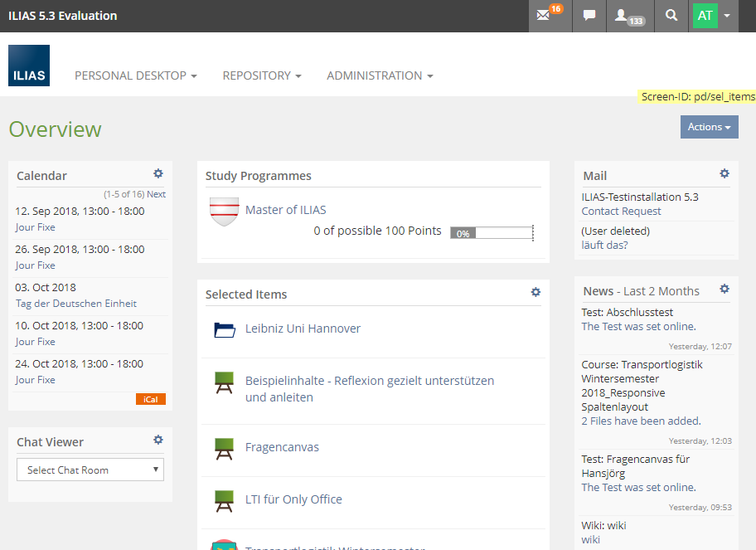756x550 pixels.
Task: Open Calendar block settings gear
Action: pyautogui.click(x=158, y=174)
